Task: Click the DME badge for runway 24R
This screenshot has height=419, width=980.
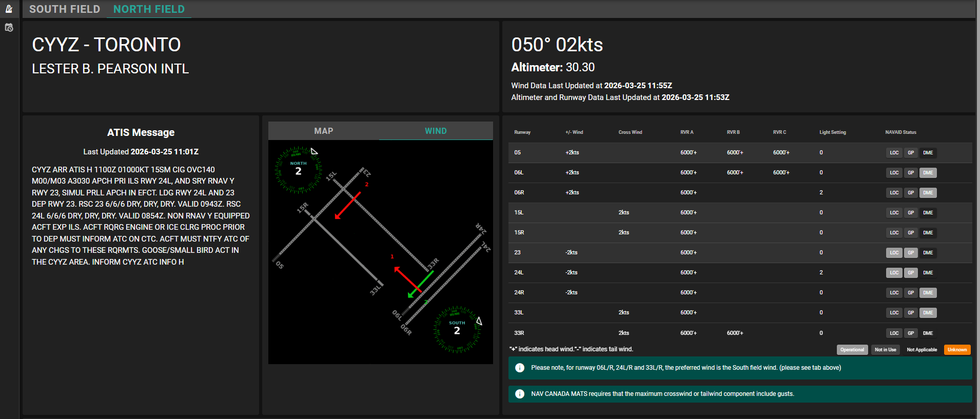Action: tap(928, 293)
